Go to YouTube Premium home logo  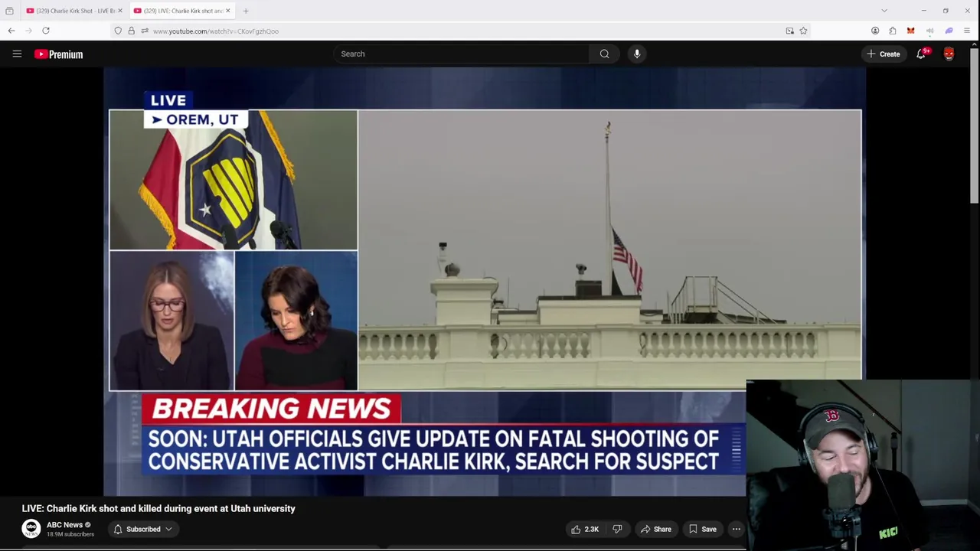tap(58, 54)
